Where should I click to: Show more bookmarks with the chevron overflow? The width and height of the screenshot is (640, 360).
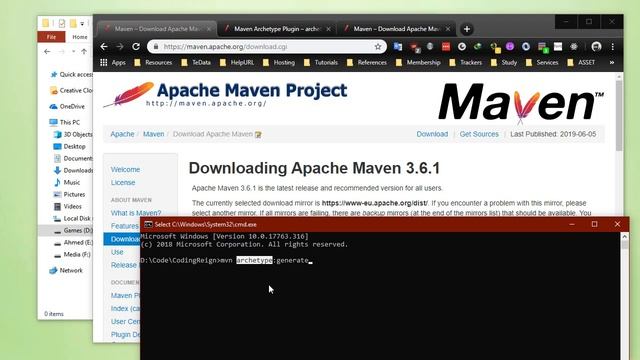612,62
